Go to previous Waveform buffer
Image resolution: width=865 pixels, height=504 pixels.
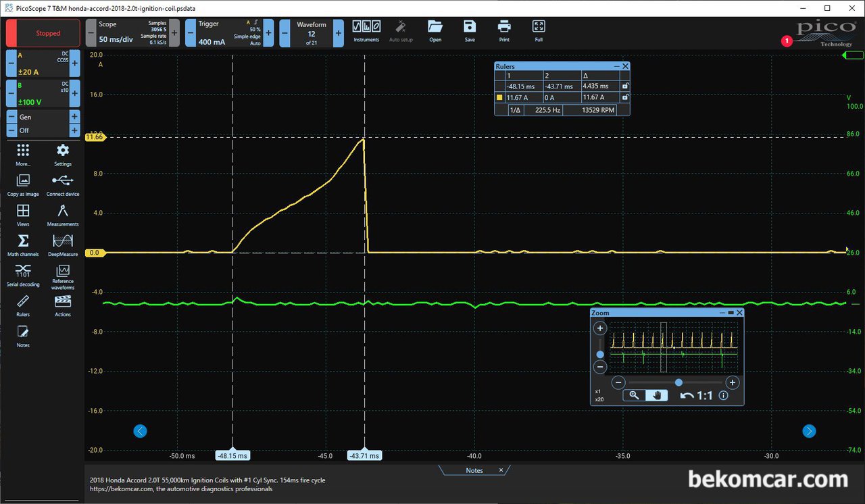pos(285,33)
